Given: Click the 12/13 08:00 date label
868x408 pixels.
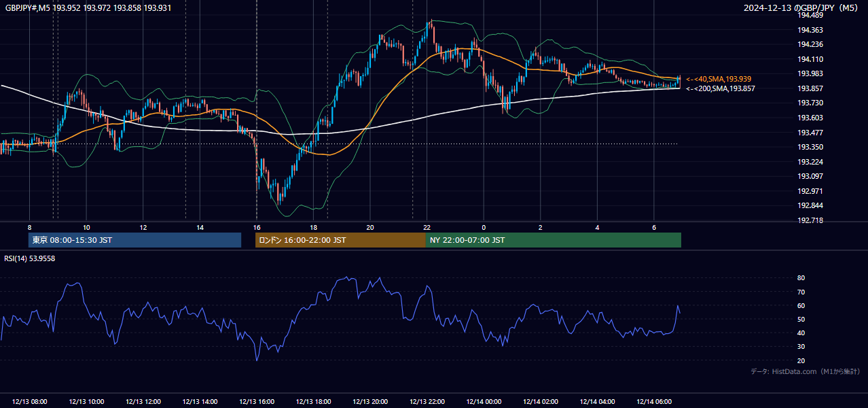Looking at the screenshot, I should [30, 402].
